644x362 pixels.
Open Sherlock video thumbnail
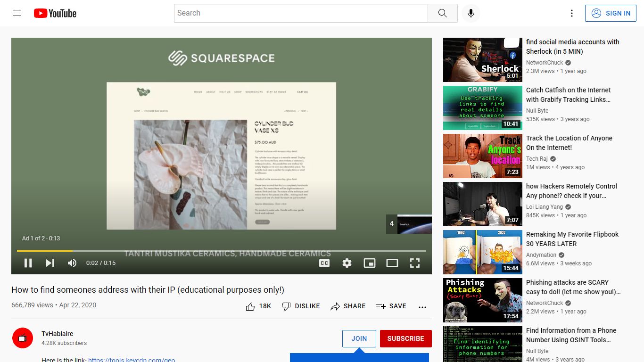[x=483, y=60]
